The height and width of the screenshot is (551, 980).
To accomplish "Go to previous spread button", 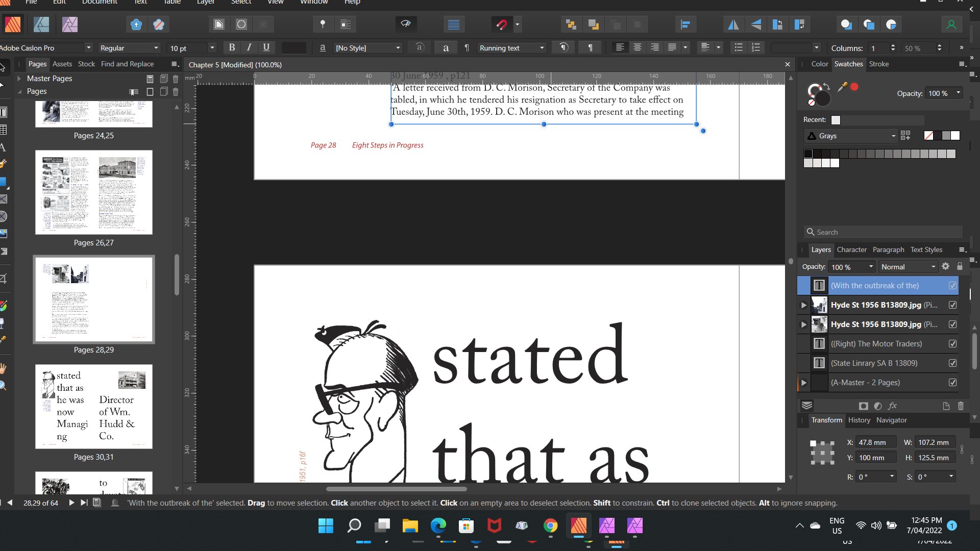I will coord(10,503).
